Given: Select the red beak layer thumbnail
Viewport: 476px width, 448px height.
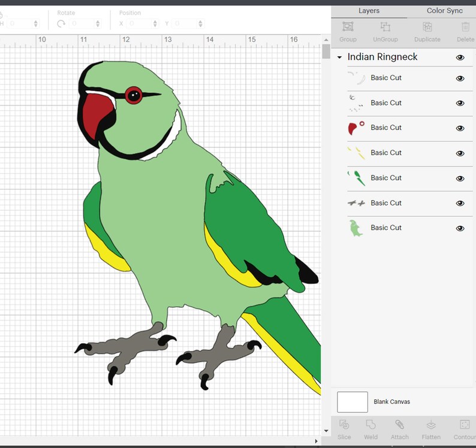Looking at the screenshot, I should pyautogui.click(x=356, y=128).
